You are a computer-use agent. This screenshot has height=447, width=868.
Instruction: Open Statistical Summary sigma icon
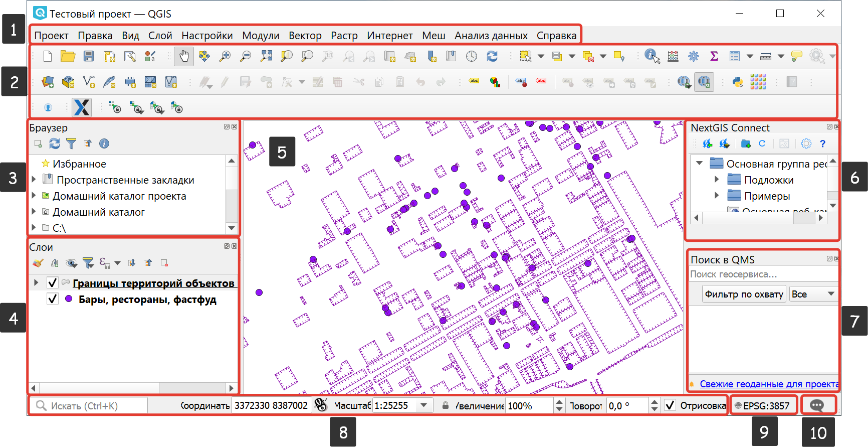pos(714,56)
